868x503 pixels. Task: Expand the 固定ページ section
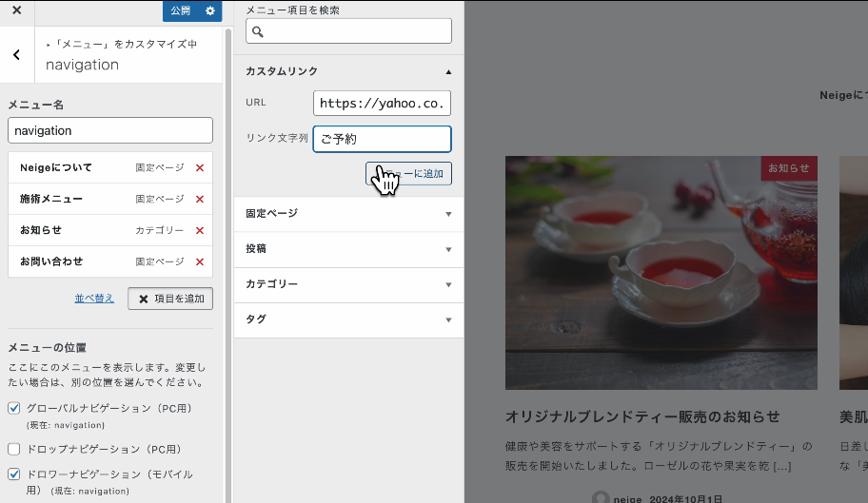click(348, 213)
